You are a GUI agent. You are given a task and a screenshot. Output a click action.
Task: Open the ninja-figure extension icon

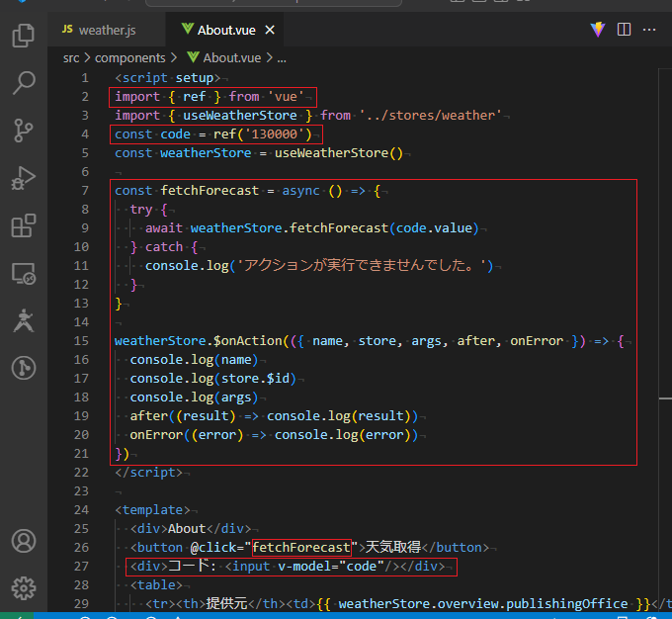[x=23, y=320]
